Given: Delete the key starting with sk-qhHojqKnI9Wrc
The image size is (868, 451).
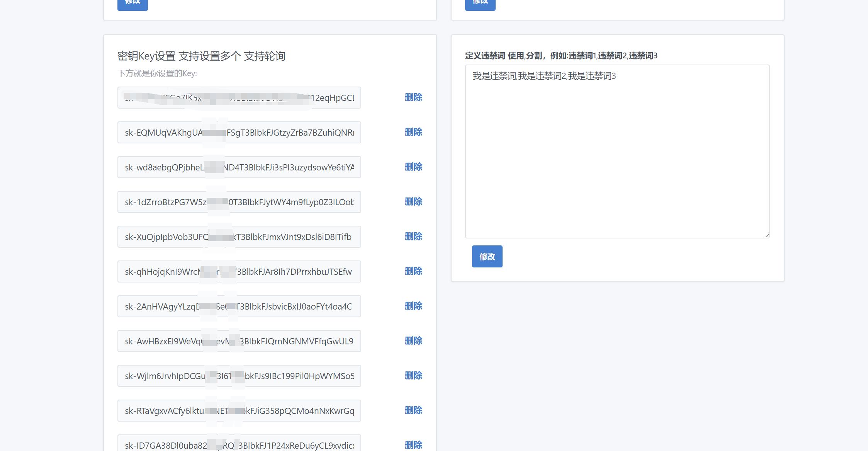Looking at the screenshot, I should point(413,271).
